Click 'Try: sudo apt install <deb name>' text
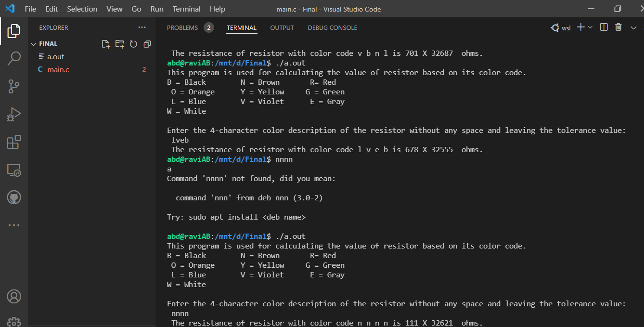Screen dimensions: 644x327 [236, 217]
